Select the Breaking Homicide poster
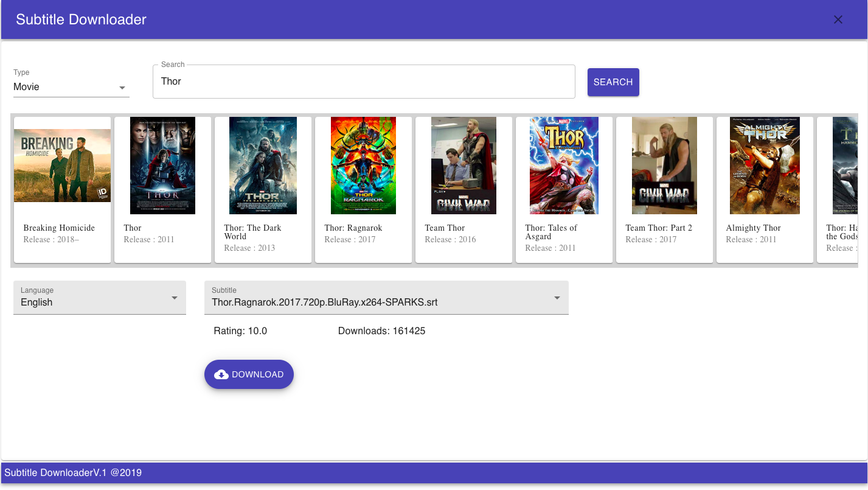Viewport: 868px width, 490px height. click(x=62, y=165)
